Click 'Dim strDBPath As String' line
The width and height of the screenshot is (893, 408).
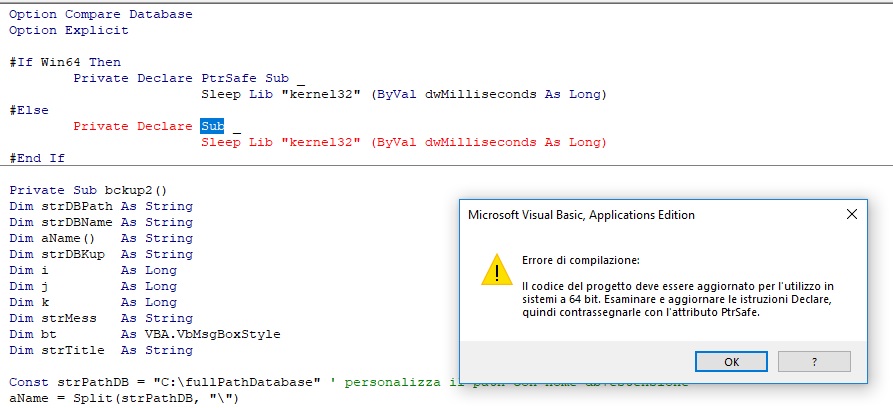click(x=101, y=206)
